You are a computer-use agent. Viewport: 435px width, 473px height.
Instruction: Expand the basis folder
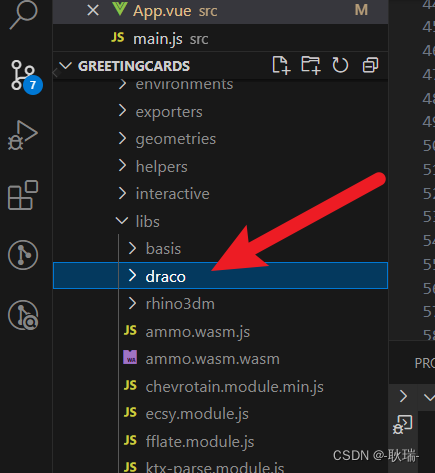[x=220, y=249]
